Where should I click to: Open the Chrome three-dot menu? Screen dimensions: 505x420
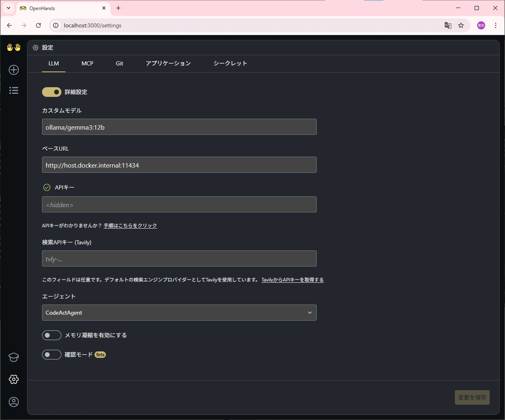(x=496, y=25)
